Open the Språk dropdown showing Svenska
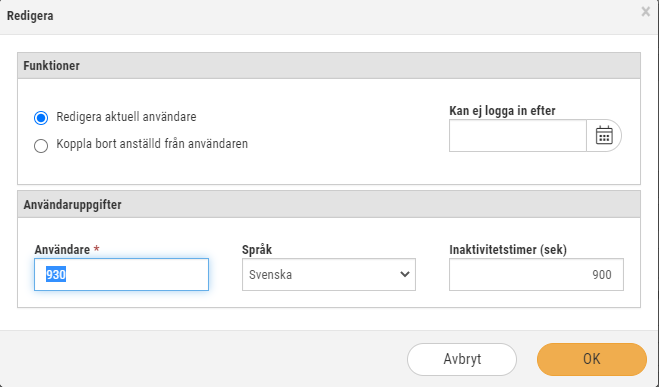 (x=329, y=274)
